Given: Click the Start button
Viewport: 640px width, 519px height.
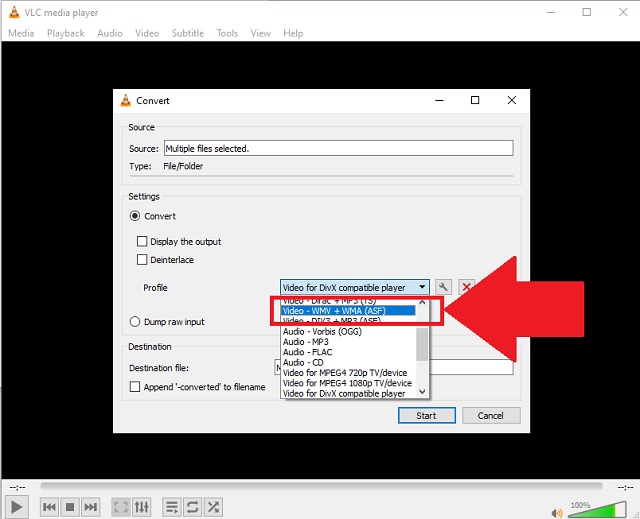Looking at the screenshot, I should click(x=427, y=415).
